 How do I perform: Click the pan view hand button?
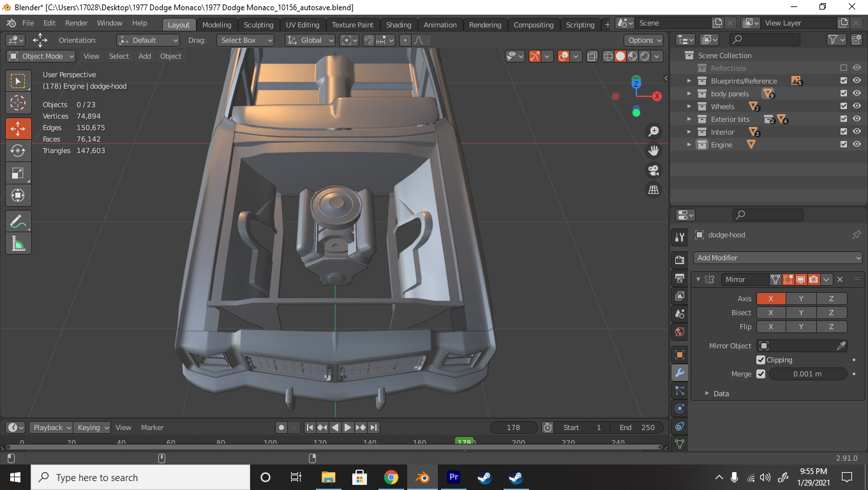(654, 151)
